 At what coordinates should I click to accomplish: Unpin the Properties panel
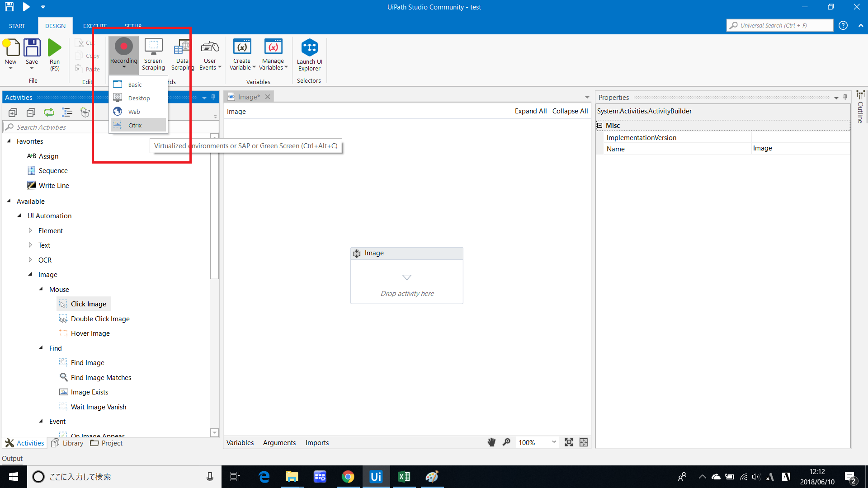(844, 97)
